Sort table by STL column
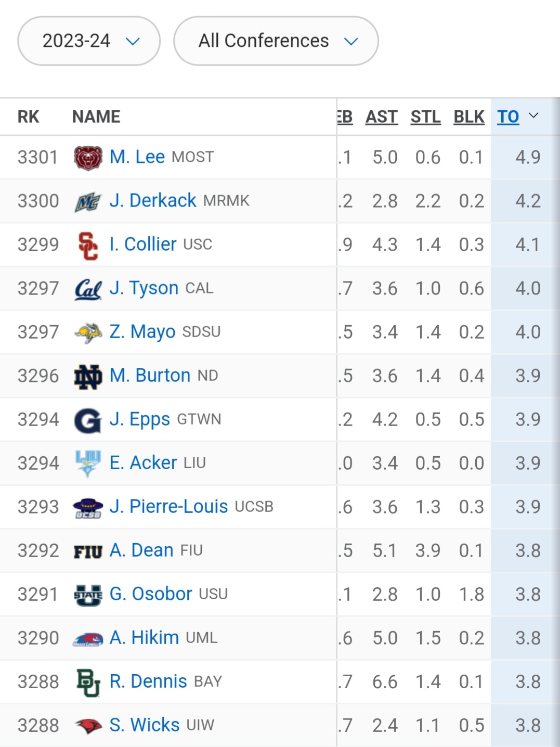The height and width of the screenshot is (747, 560). pos(425,117)
